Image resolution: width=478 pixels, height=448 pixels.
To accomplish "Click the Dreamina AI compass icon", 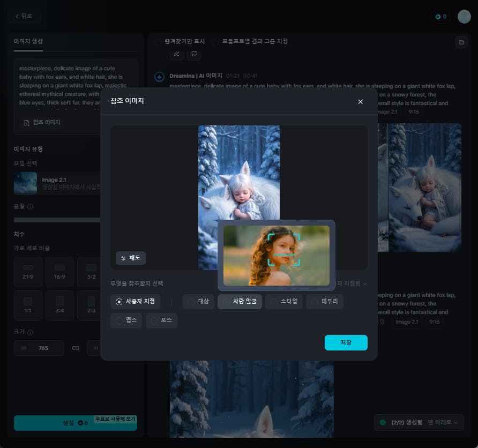I will [x=160, y=77].
